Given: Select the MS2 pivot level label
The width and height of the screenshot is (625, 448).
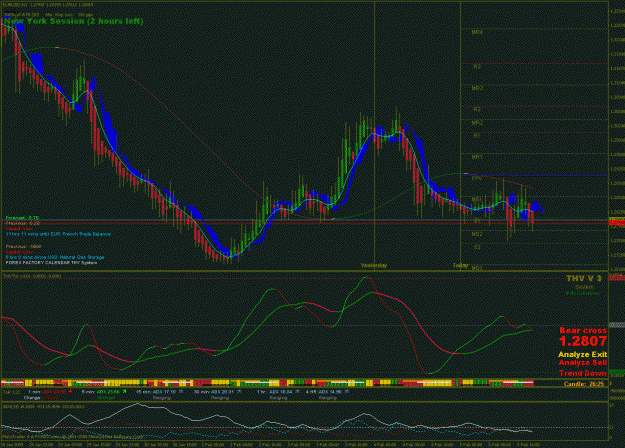Looking at the screenshot, I should coord(477,234).
